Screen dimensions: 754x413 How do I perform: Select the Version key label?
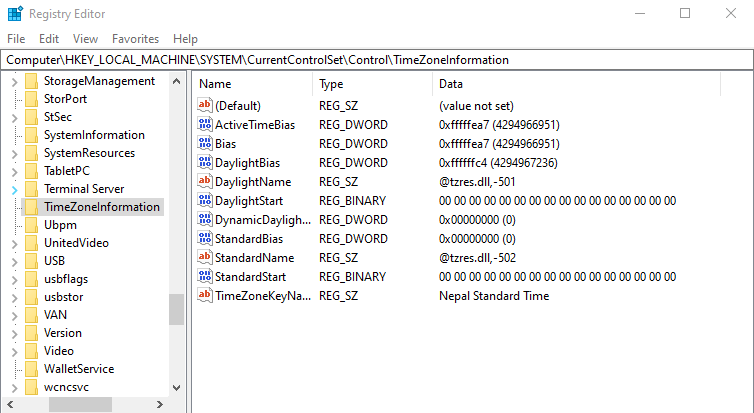pos(63,333)
